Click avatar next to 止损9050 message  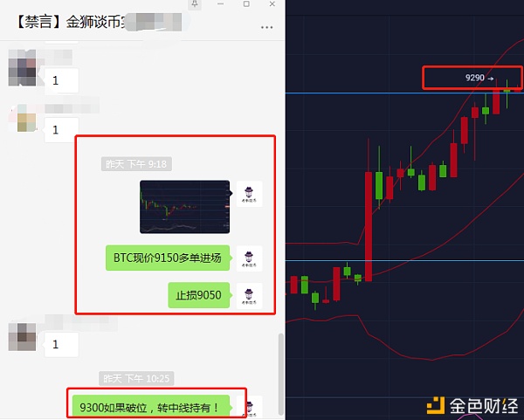249,296
